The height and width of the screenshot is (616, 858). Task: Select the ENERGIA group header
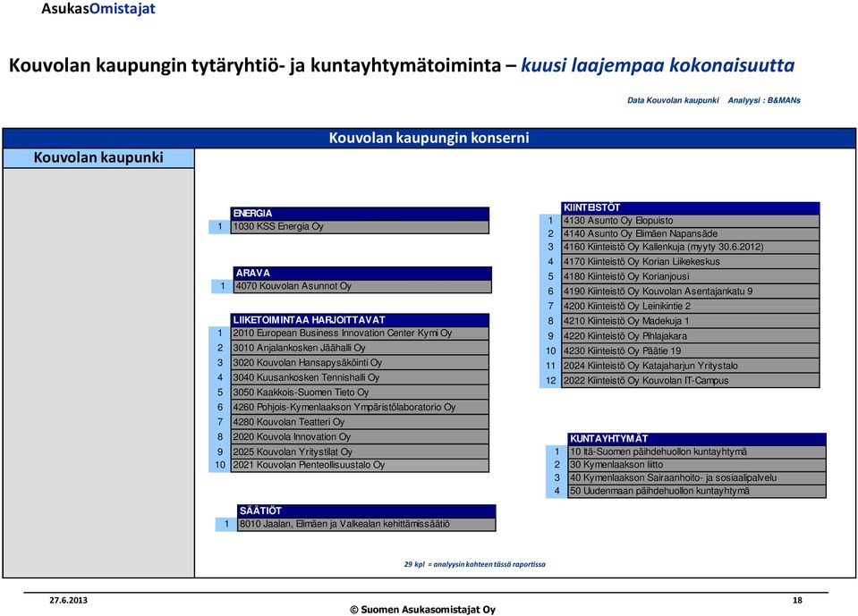(360, 213)
